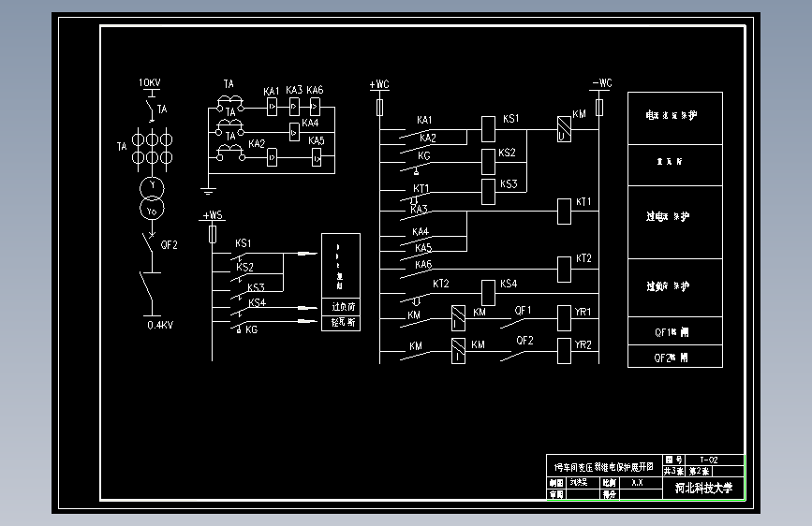Click the 得分 title block cell
This screenshot has width=812, height=526.
[610, 494]
